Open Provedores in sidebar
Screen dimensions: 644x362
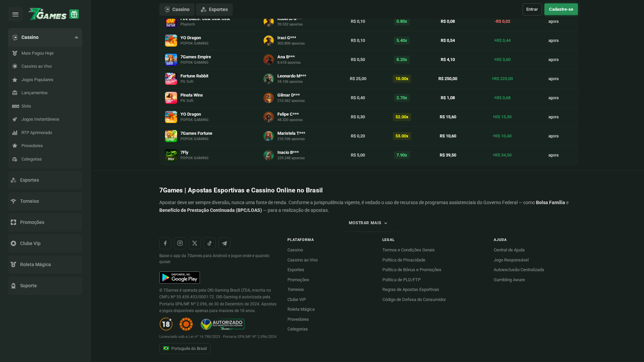tap(45, 146)
